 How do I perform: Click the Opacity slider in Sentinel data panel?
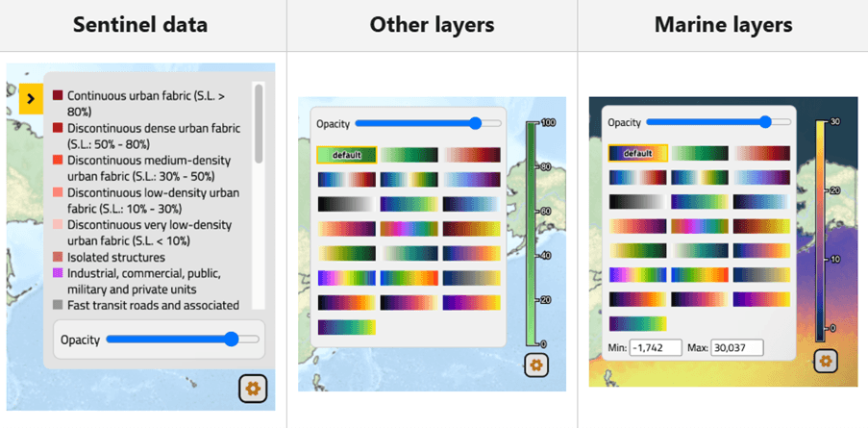click(x=231, y=339)
